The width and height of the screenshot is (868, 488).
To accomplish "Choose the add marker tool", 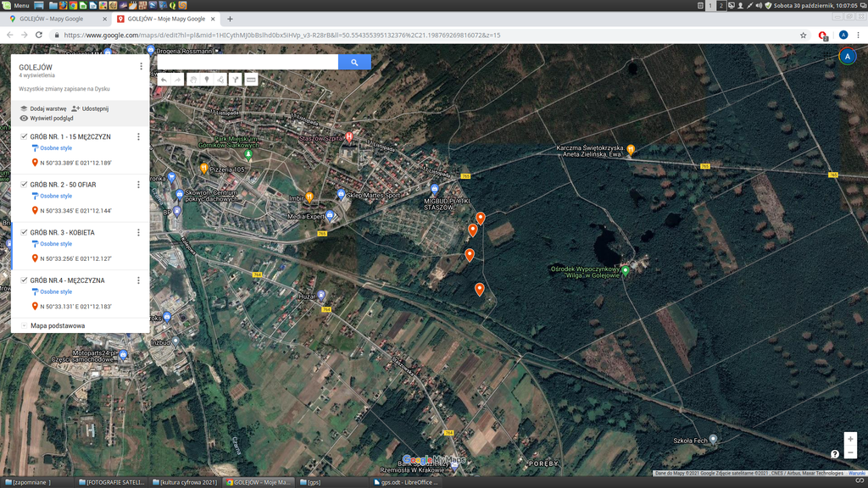I will [x=207, y=80].
